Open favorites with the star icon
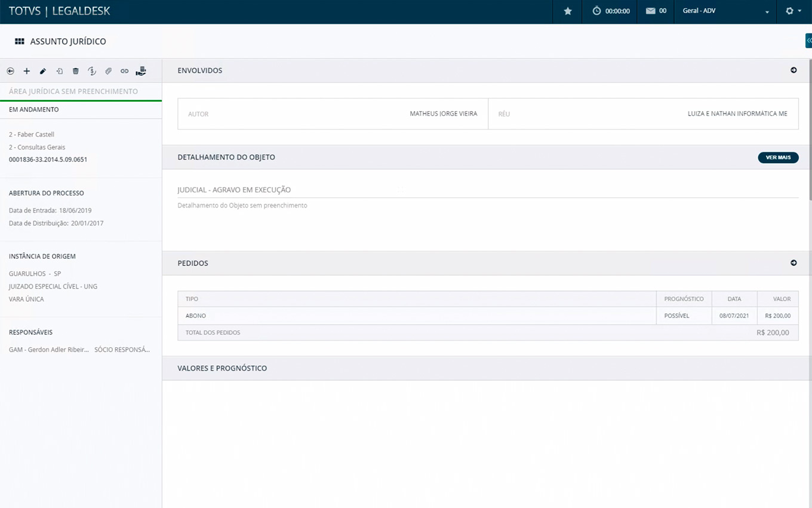Viewport: 812px width, 508px height. click(568, 11)
